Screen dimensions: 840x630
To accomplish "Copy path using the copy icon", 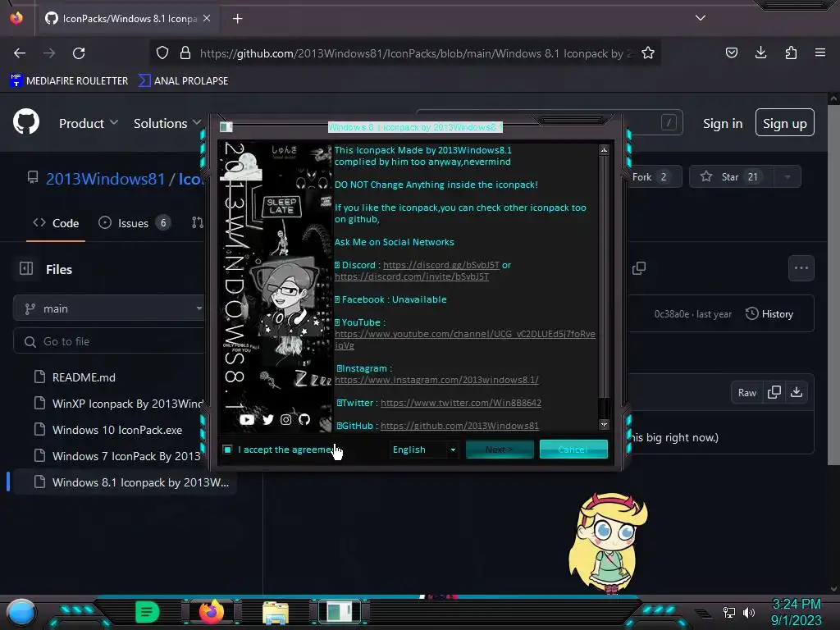I will pos(638,268).
